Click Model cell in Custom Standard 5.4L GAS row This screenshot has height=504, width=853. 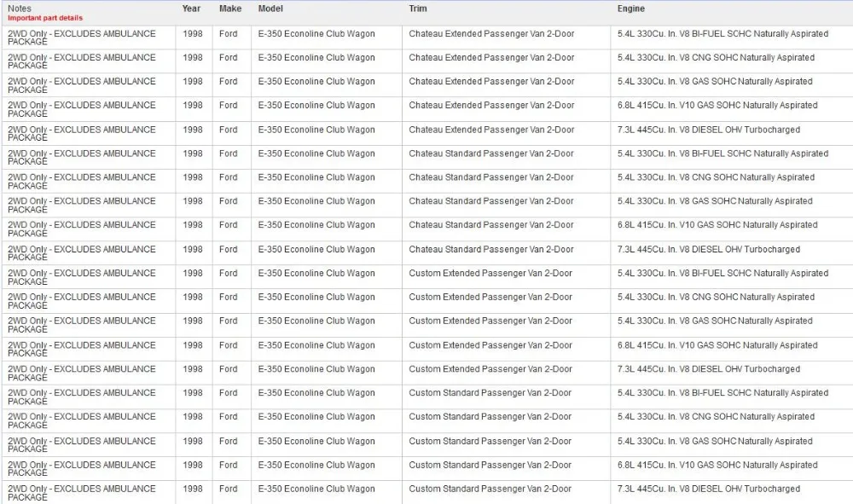316,442
